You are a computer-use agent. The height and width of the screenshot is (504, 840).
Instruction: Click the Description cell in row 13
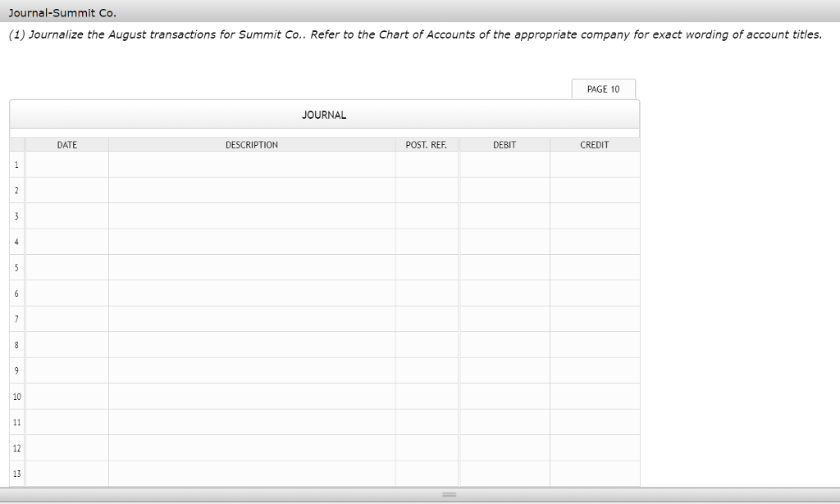(x=252, y=474)
